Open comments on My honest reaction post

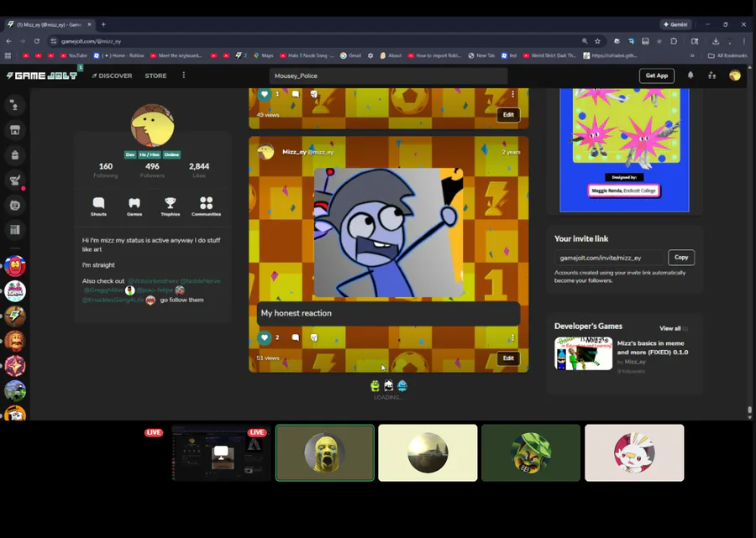pos(296,337)
